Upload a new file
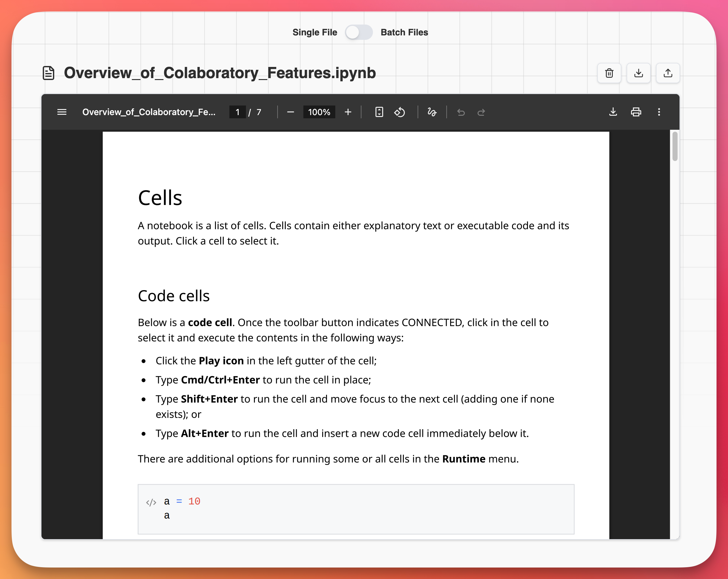This screenshot has width=728, height=579. coord(668,73)
